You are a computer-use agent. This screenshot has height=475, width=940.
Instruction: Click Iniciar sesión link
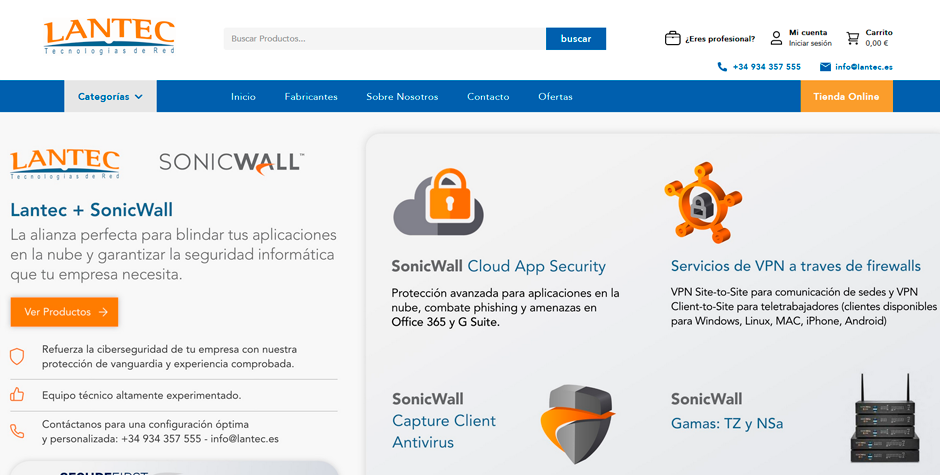(810, 43)
